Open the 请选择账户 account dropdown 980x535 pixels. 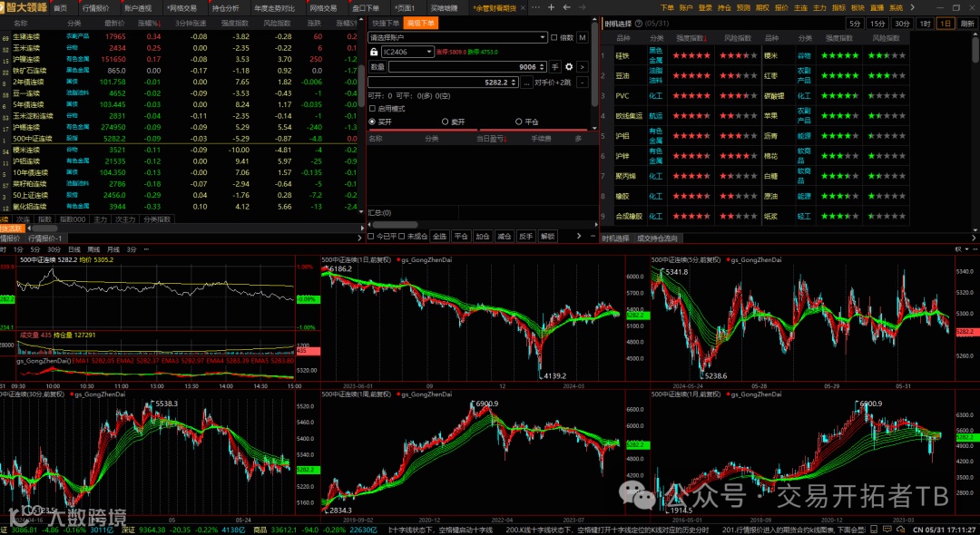[457, 37]
